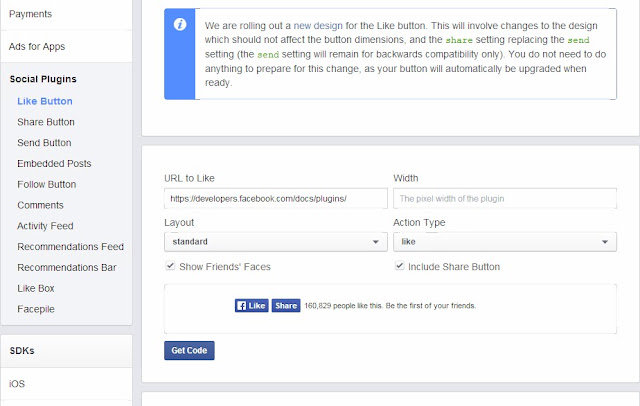The image size is (640, 406).
Task: Click the 'URL to Like' label
Action: 189,178
